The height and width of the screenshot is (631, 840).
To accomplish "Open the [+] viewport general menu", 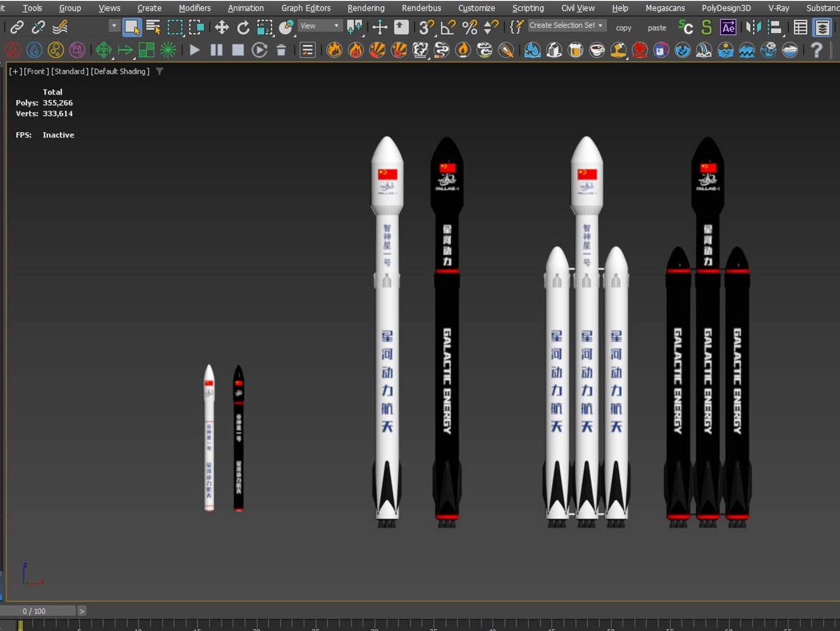I will click(15, 71).
